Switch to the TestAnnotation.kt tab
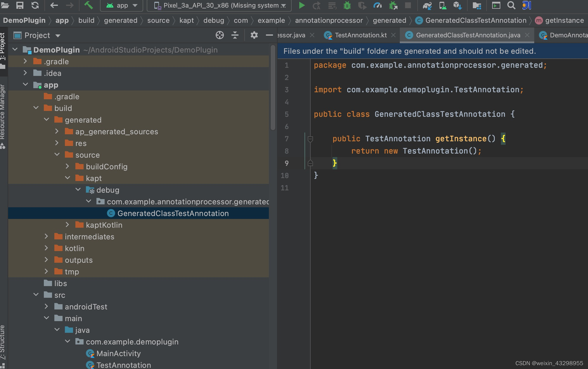The image size is (588, 369). 360,35
